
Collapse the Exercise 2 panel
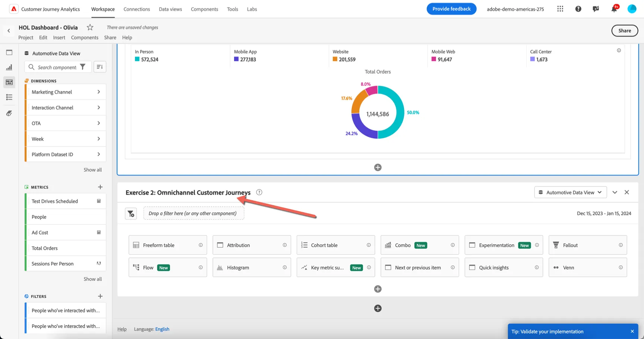click(615, 192)
